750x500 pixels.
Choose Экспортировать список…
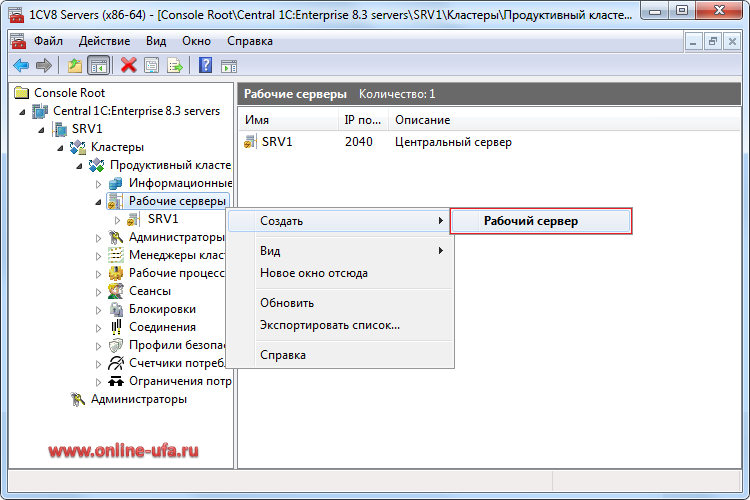339,325
